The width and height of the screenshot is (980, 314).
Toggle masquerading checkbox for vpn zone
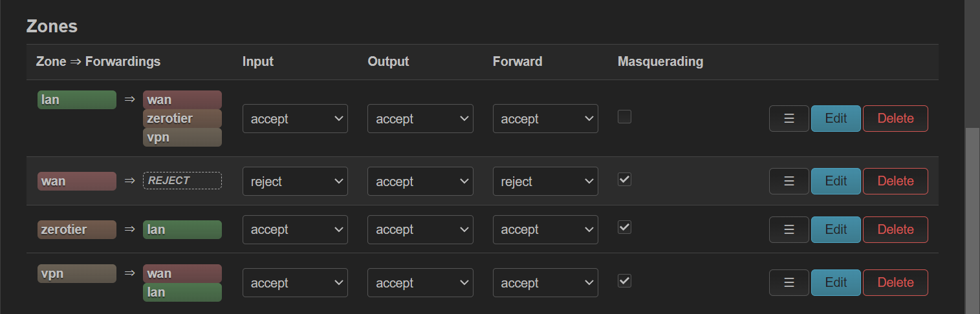pos(624,280)
